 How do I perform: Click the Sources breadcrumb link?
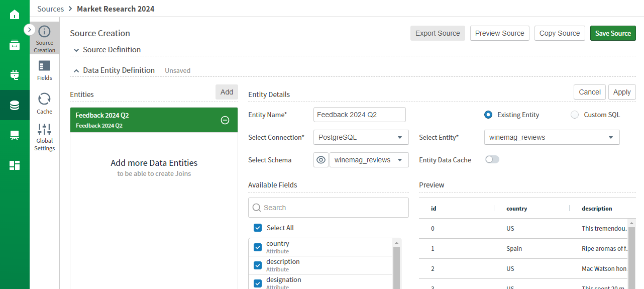point(50,9)
